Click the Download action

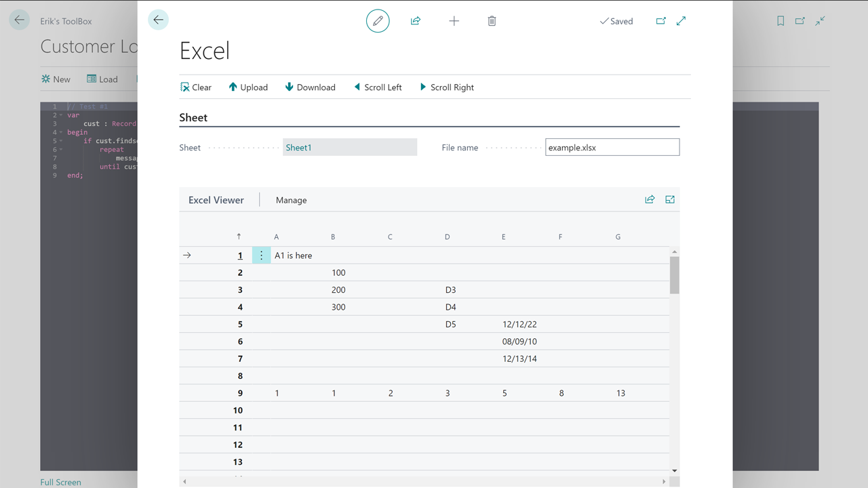[310, 87]
